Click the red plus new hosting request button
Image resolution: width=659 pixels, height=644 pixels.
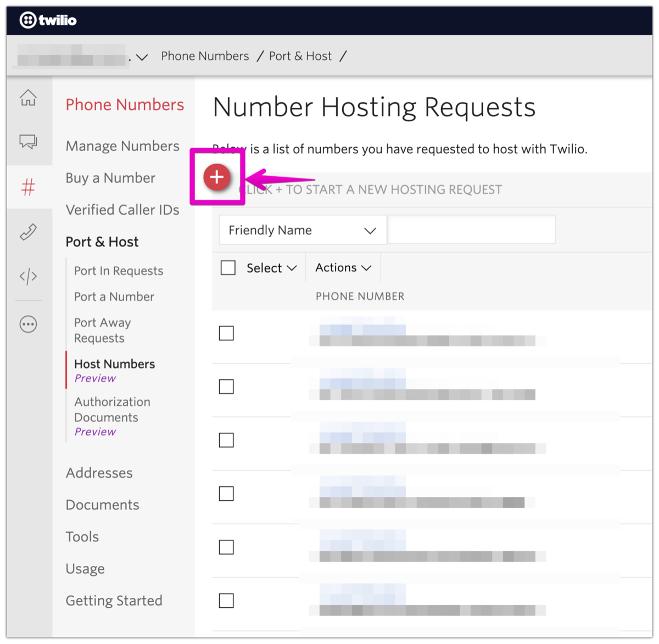click(217, 177)
